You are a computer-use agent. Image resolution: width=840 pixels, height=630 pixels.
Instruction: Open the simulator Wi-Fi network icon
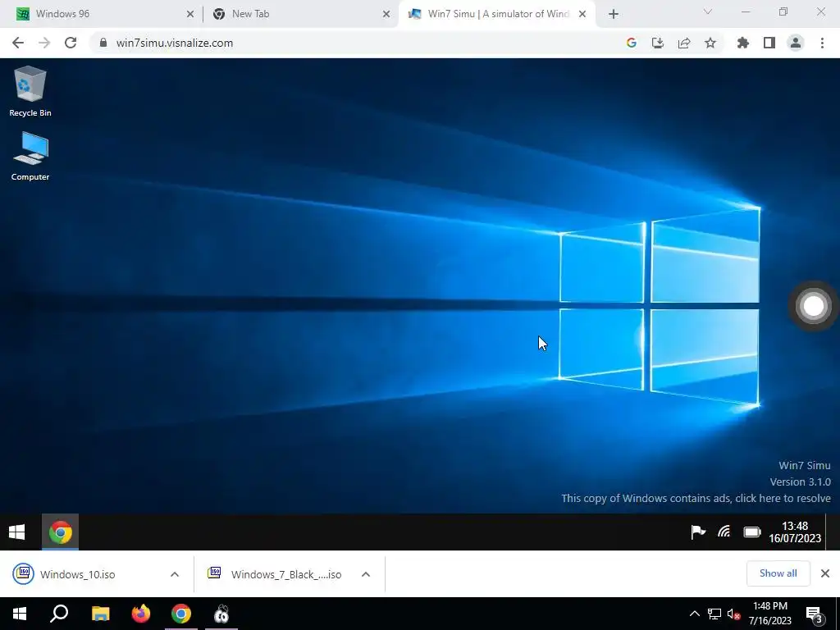[724, 532]
